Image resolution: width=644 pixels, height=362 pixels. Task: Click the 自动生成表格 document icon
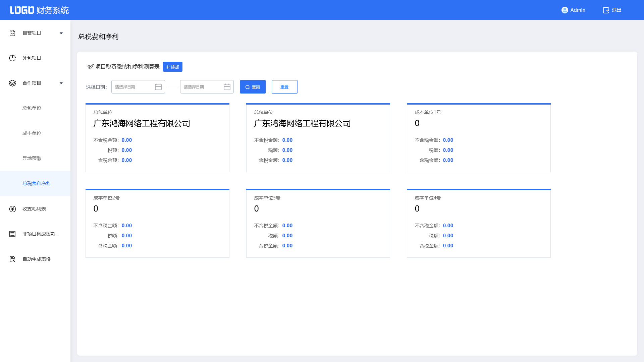pos(12,259)
